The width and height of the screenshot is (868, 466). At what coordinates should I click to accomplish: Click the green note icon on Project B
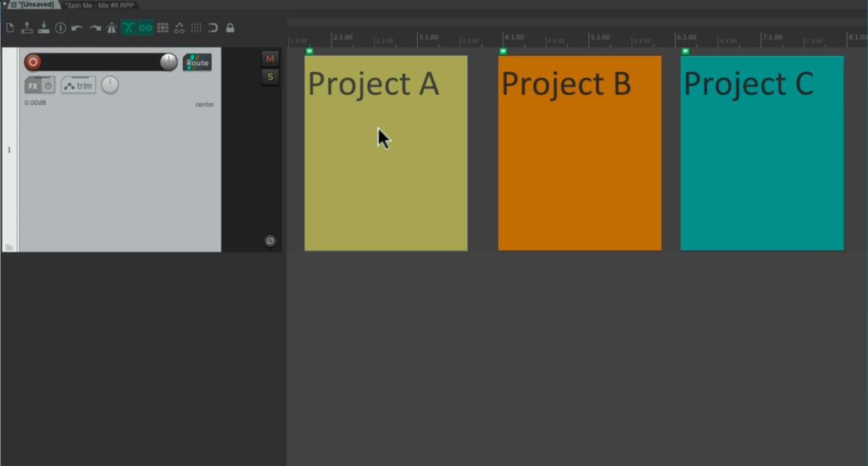point(503,52)
